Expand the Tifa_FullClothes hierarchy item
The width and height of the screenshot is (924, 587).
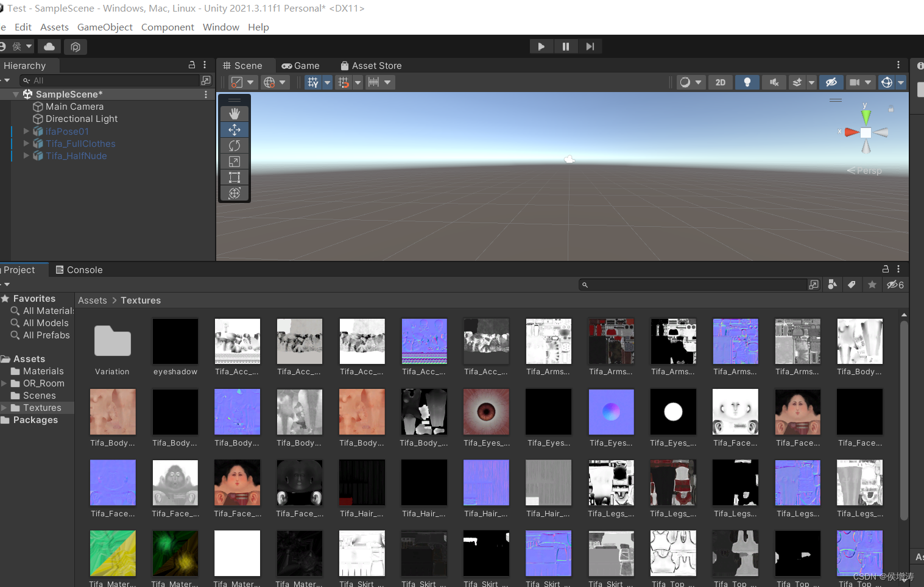[26, 143]
